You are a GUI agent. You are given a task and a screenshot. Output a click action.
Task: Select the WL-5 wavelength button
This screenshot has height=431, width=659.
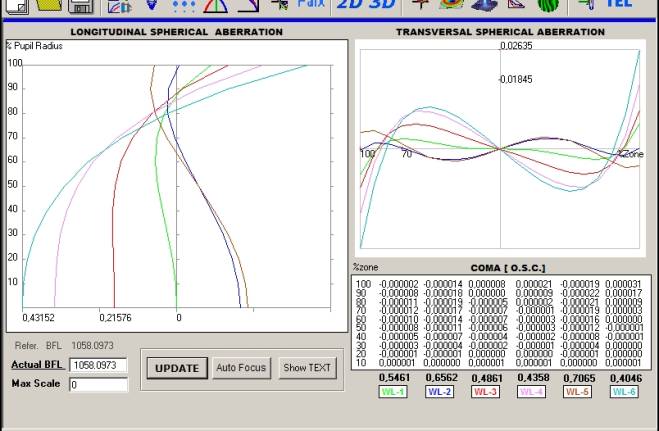pos(577,392)
